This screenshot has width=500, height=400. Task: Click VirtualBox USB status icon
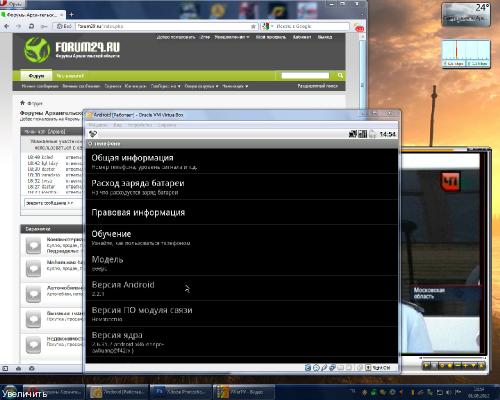point(324,368)
